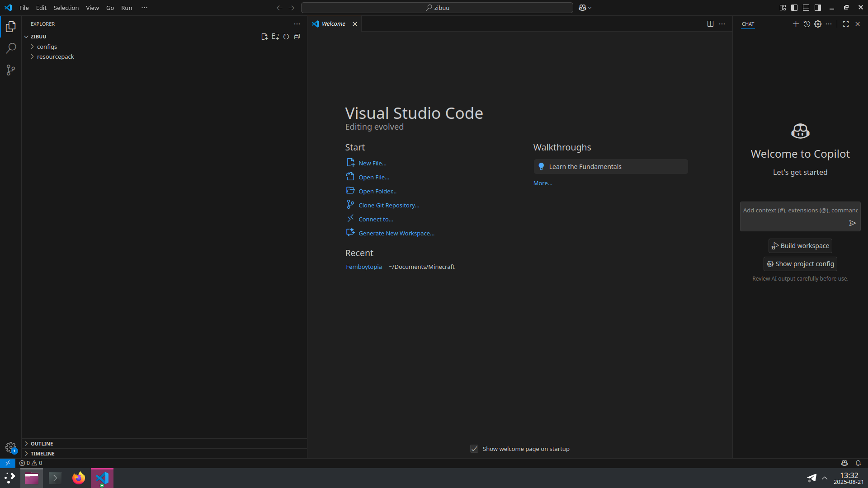The width and height of the screenshot is (868, 488).
Task: Expand the resourcepack folder
Action: pos(55,56)
